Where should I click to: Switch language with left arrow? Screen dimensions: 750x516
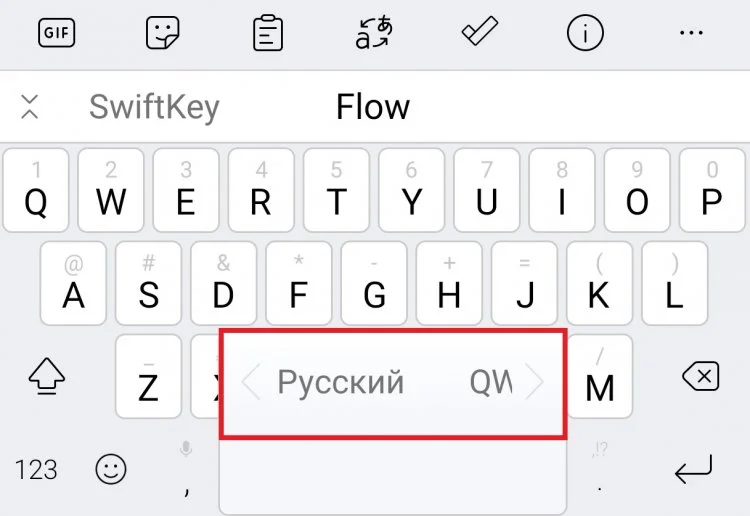(251, 382)
